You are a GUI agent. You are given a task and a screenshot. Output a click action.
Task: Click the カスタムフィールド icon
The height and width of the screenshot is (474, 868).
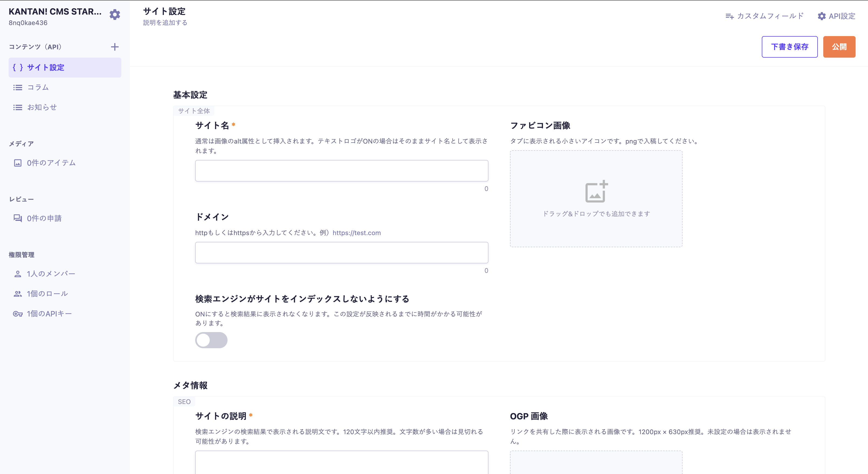[729, 16]
